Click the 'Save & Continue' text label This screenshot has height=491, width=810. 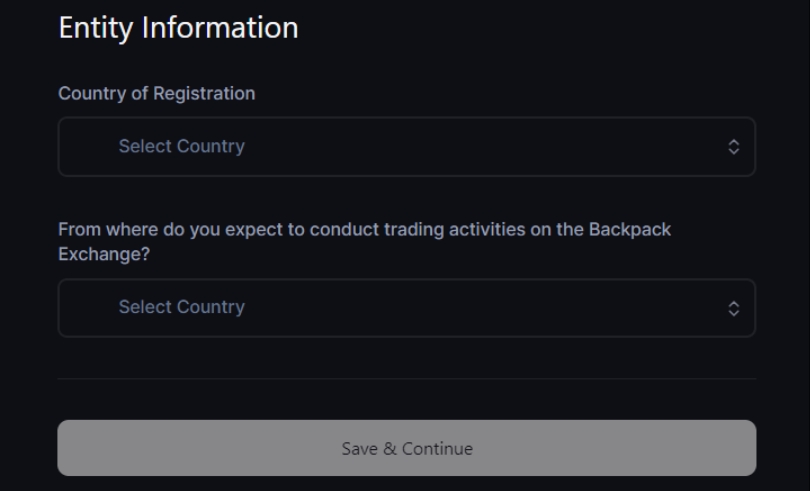[x=406, y=449]
